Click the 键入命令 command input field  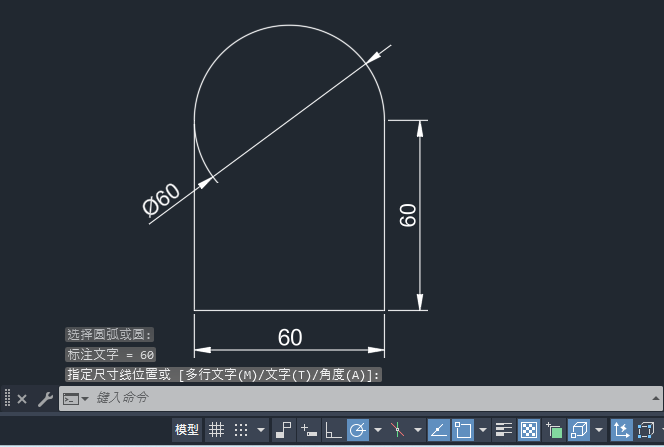(x=361, y=398)
